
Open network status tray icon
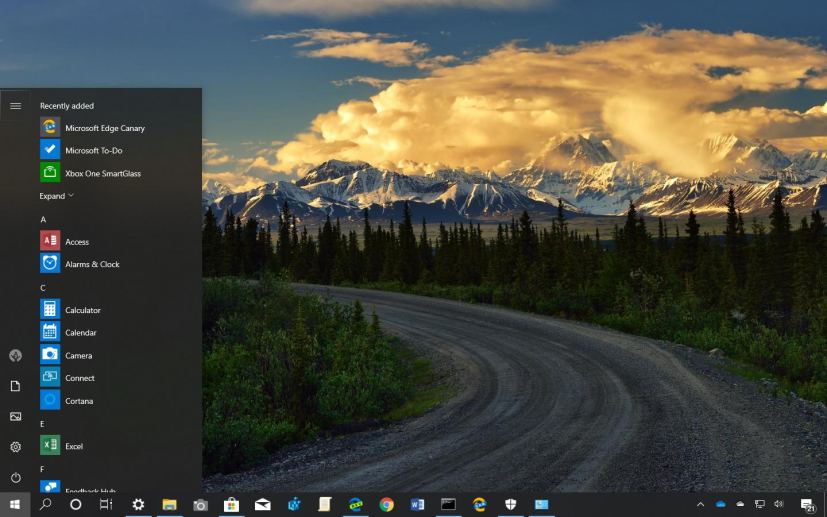click(x=759, y=504)
